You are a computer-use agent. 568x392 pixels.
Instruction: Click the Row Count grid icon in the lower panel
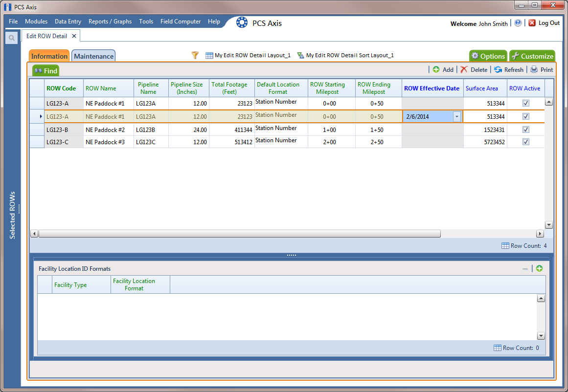498,348
